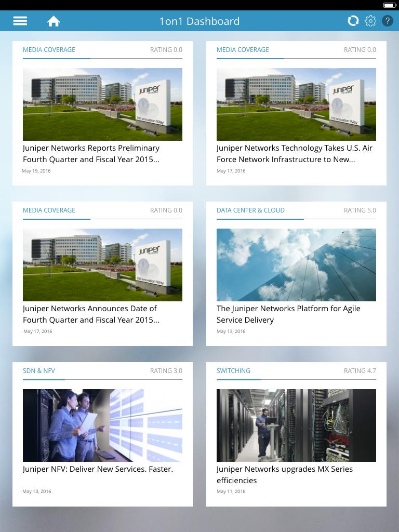Open thumbnail for U.S. Air Force article

click(x=296, y=104)
